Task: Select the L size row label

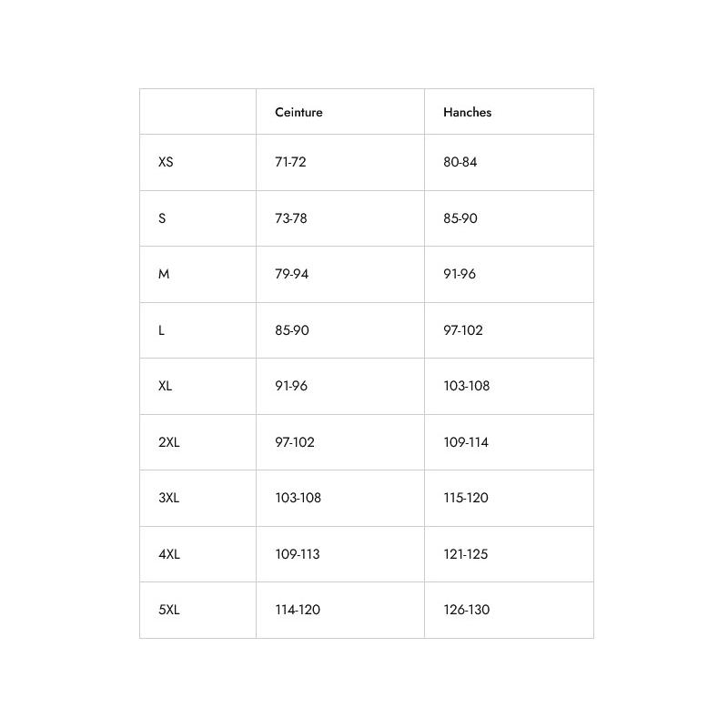Action: tap(161, 330)
